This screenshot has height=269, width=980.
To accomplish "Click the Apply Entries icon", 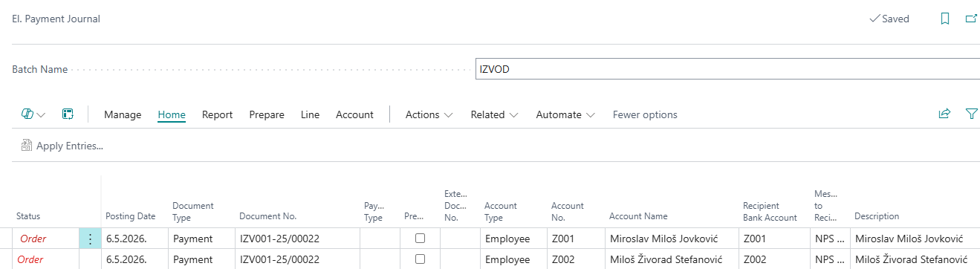I will coord(27,146).
